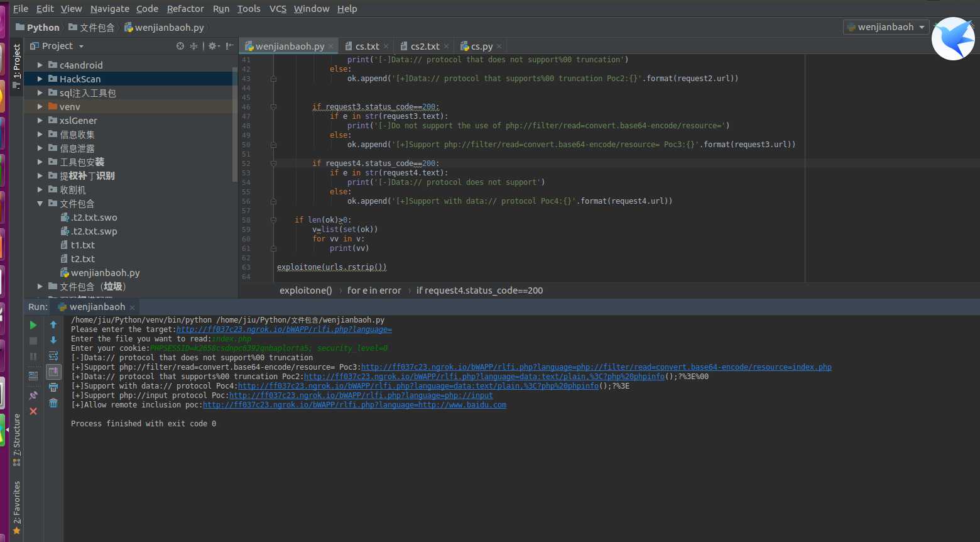The image size is (980, 542).
Task: Open the Navigate menu
Action: [110, 9]
